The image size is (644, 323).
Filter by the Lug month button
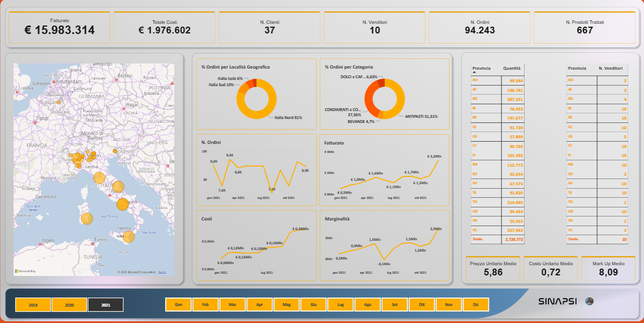341,305
